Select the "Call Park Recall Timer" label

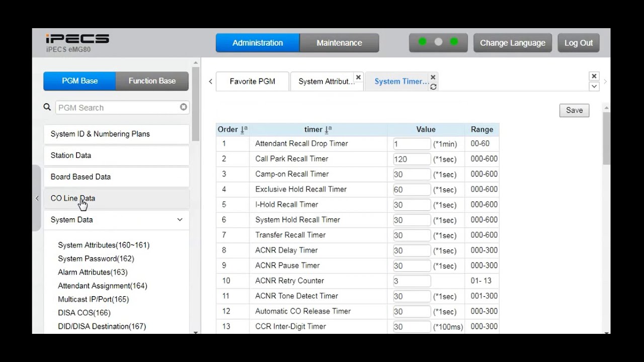[x=292, y=159]
